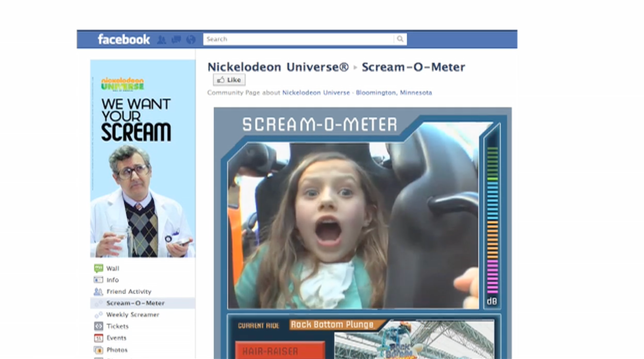Viewport: 644px width, 359px height.
Task: Open the friend requests icon
Action: (x=162, y=39)
